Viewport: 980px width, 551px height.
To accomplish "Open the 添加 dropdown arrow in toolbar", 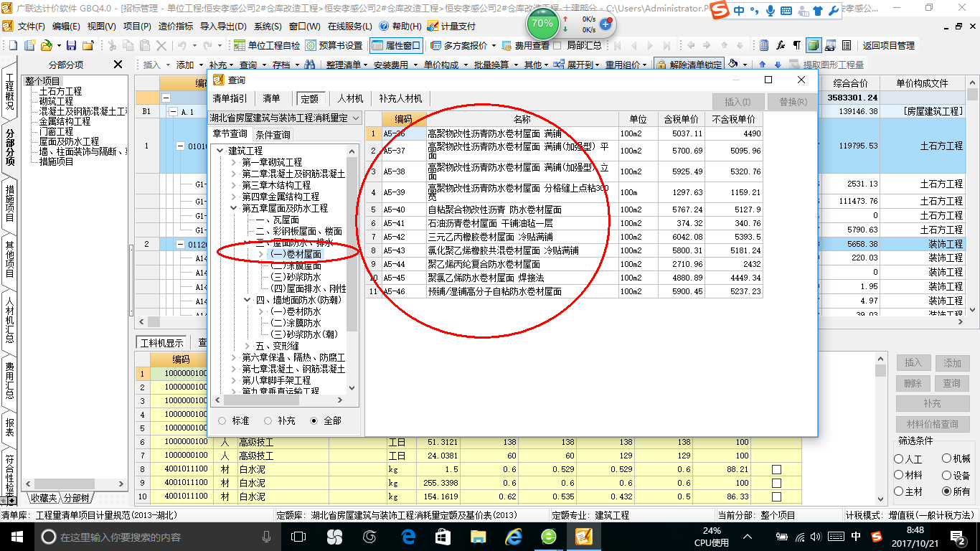I will [200, 65].
